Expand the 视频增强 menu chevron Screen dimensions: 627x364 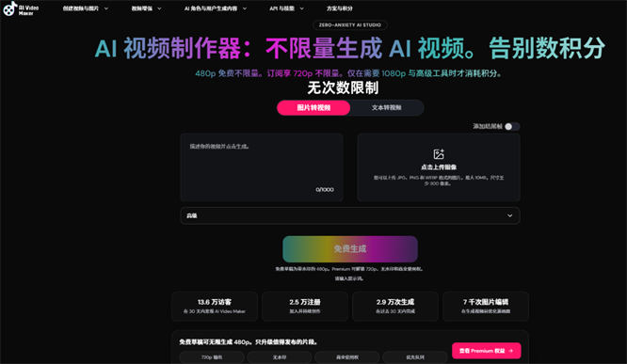159,8
